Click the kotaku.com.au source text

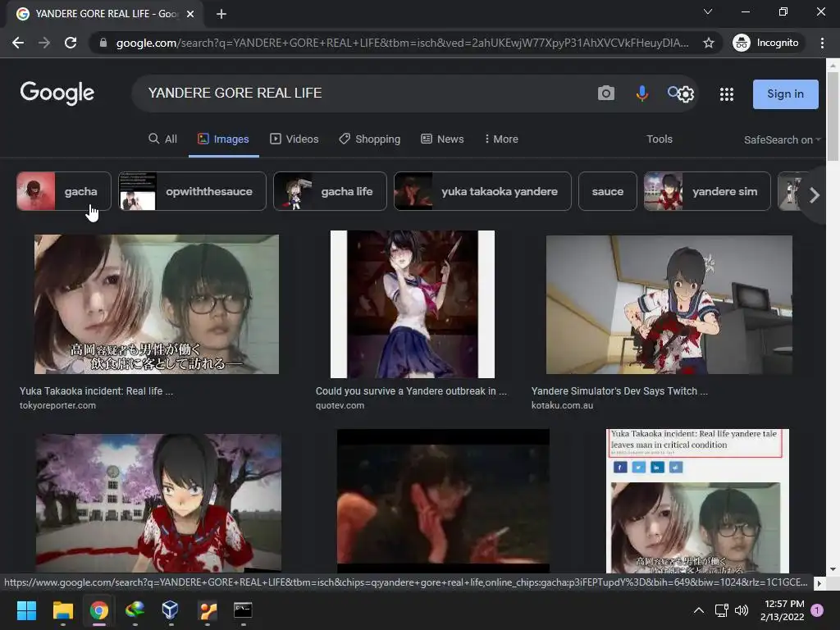tap(562, 405)
